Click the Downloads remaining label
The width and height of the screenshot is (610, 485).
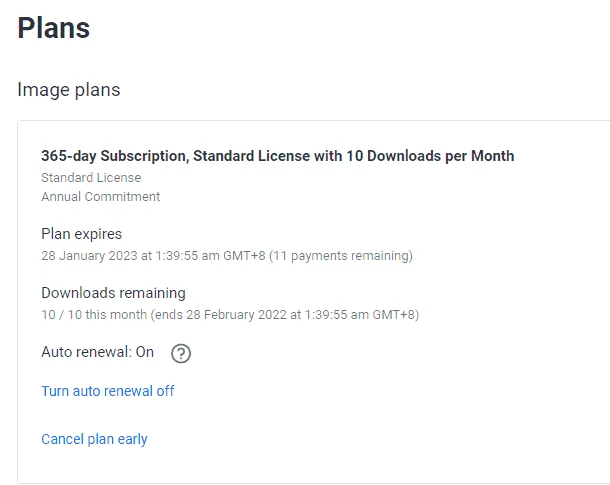[x=114, y=293]
